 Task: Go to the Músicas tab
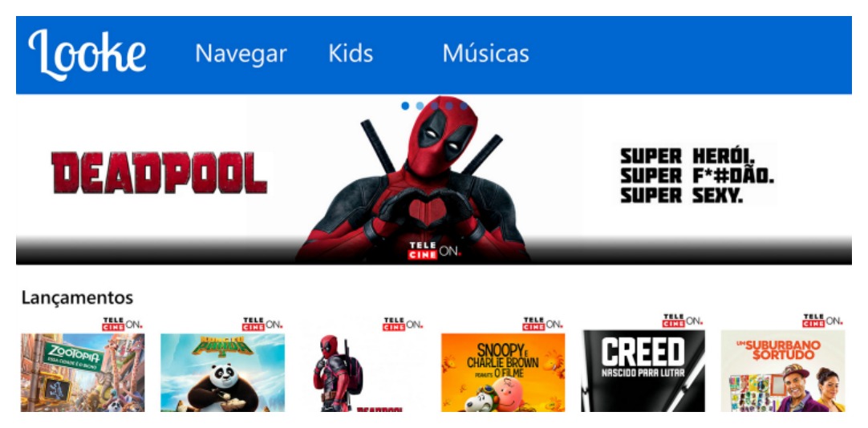[x=485, y=53]
